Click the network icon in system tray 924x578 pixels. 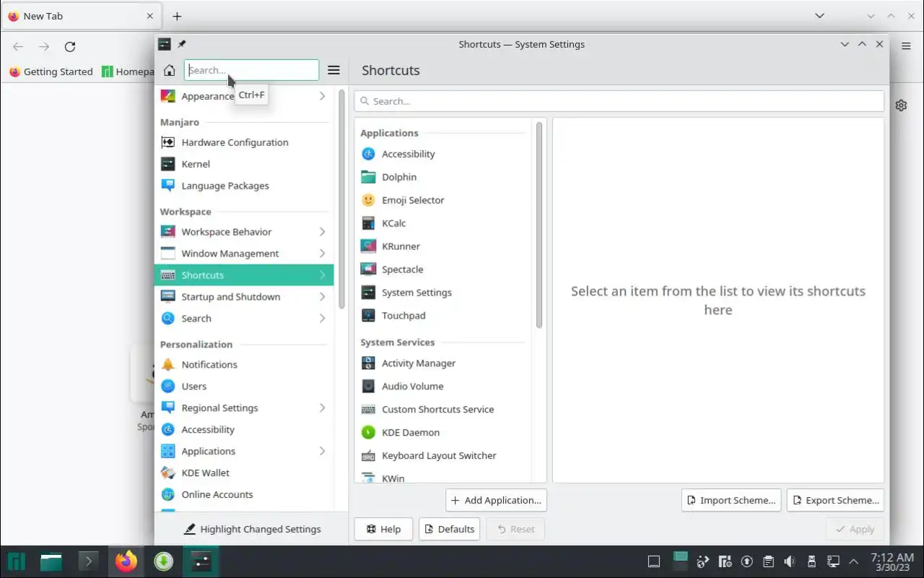coord(833,561)
